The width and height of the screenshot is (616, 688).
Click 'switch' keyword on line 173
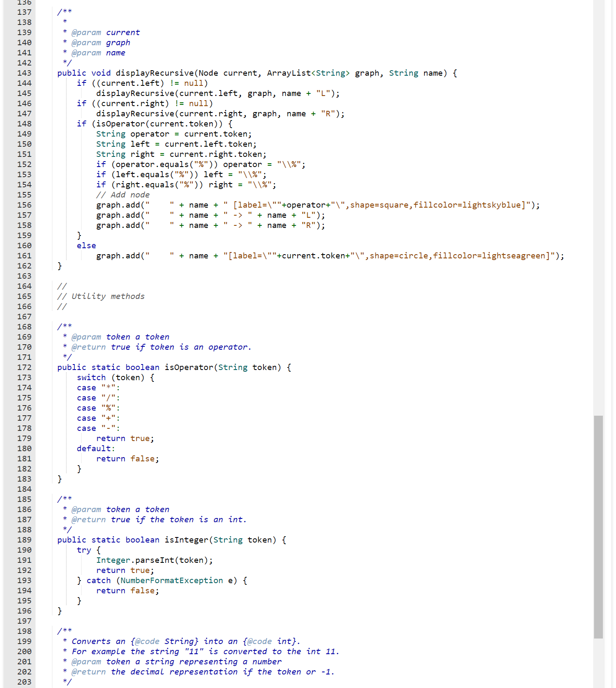pyautogui.click(x=91, y=378)
